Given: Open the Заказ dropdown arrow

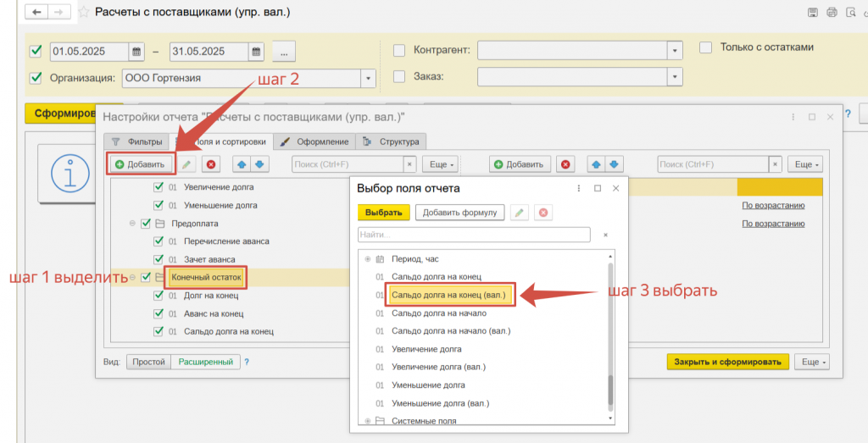Looking at the screenshot, I should pos(674,77).
